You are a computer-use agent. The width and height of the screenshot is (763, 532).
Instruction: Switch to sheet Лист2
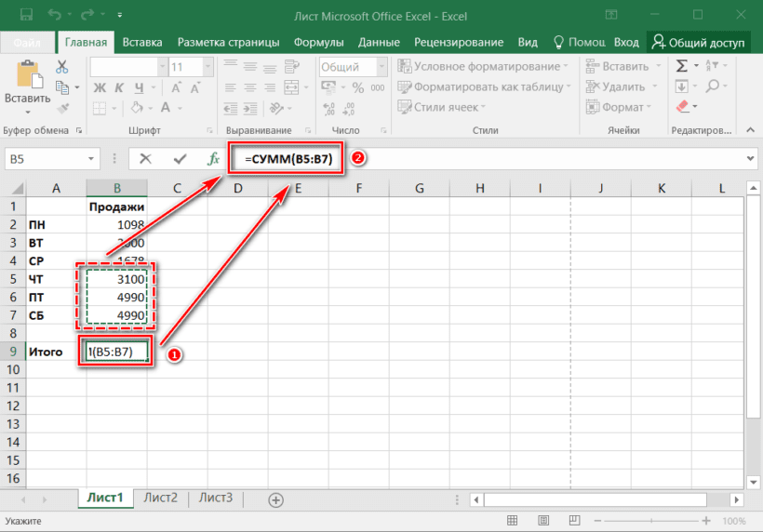(161, 498)
